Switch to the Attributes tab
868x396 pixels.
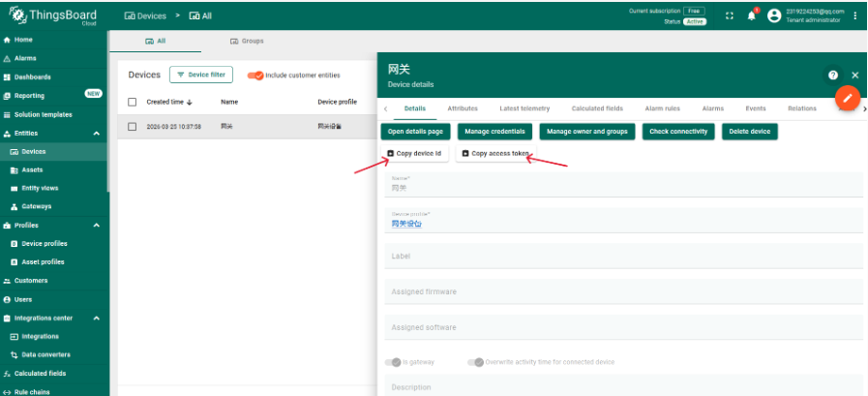(x=463, y=108)
